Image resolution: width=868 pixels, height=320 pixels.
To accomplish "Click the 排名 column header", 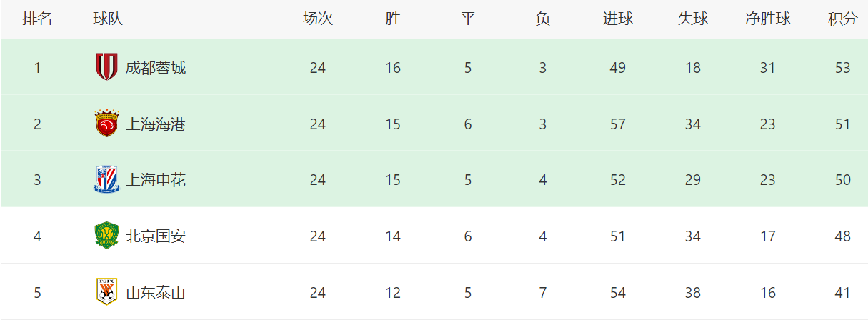I will tap(37, 19).
